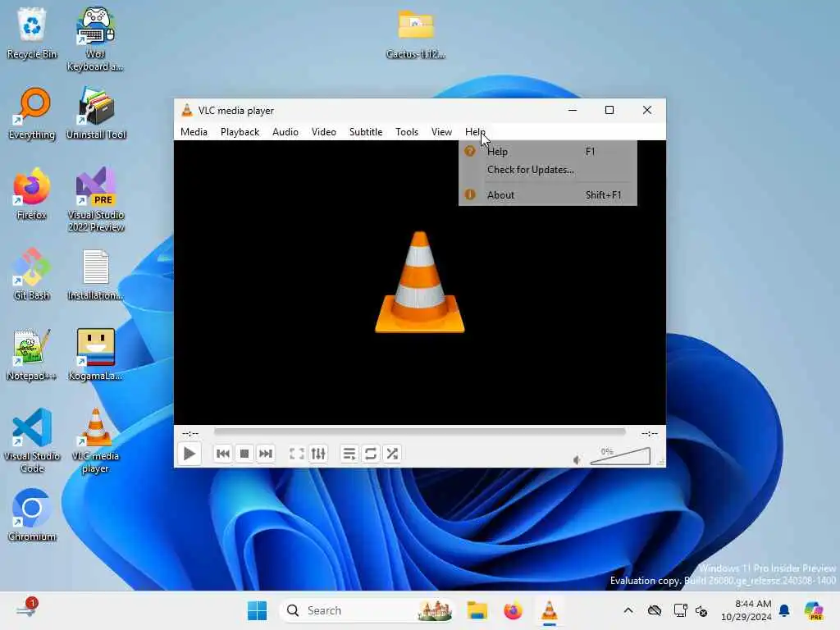Select Notepad++ desktop icon
This screenshot has width=840, height=630.
[32, 355]
